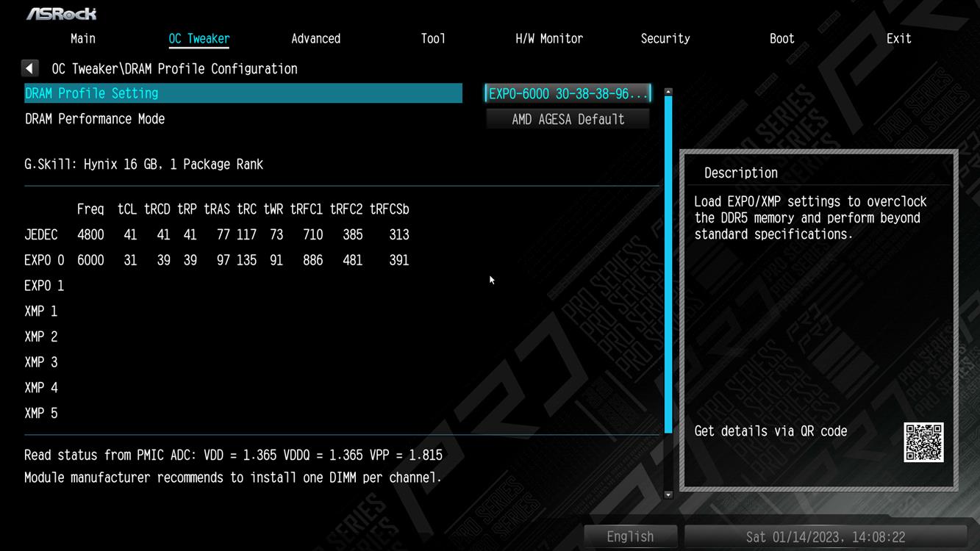This screenshot has height=551, width=980.
Task: Go to the H/W Monitor tab
Action: pos(549,39)
